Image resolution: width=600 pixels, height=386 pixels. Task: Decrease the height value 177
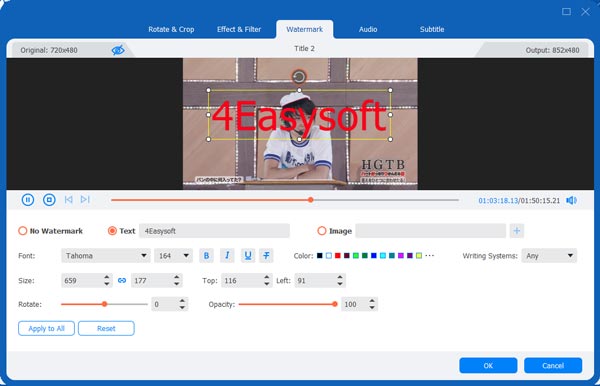pos(176,284)
